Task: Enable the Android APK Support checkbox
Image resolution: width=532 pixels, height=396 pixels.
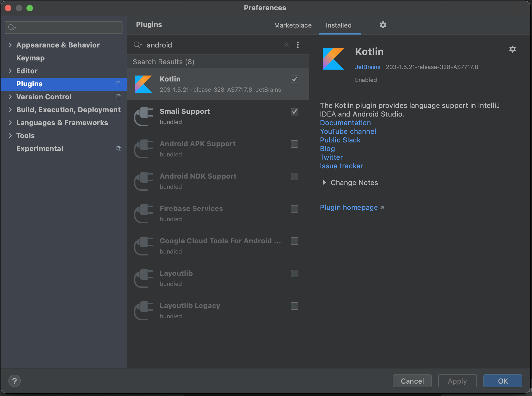Action: click(294, 144)
